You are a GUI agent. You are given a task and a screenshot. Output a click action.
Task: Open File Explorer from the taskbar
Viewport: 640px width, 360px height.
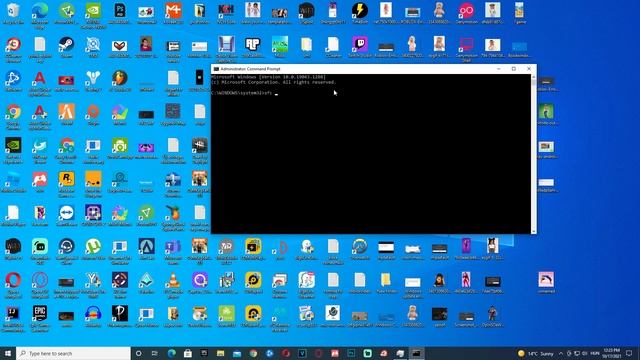(220, 353)
